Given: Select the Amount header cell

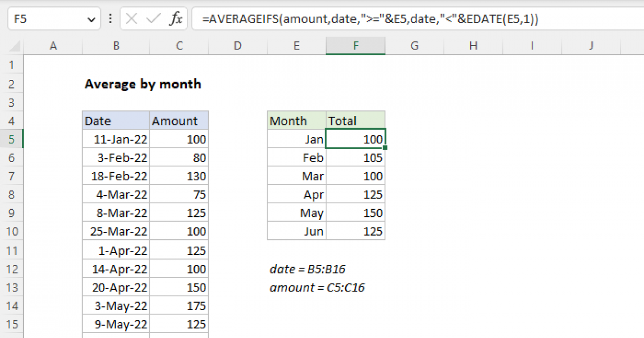Looking at the screenshot, I should coord(179,121).
